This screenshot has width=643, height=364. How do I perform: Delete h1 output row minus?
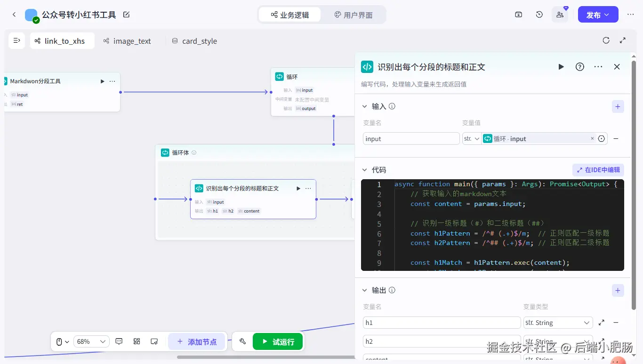coord(616,323)
